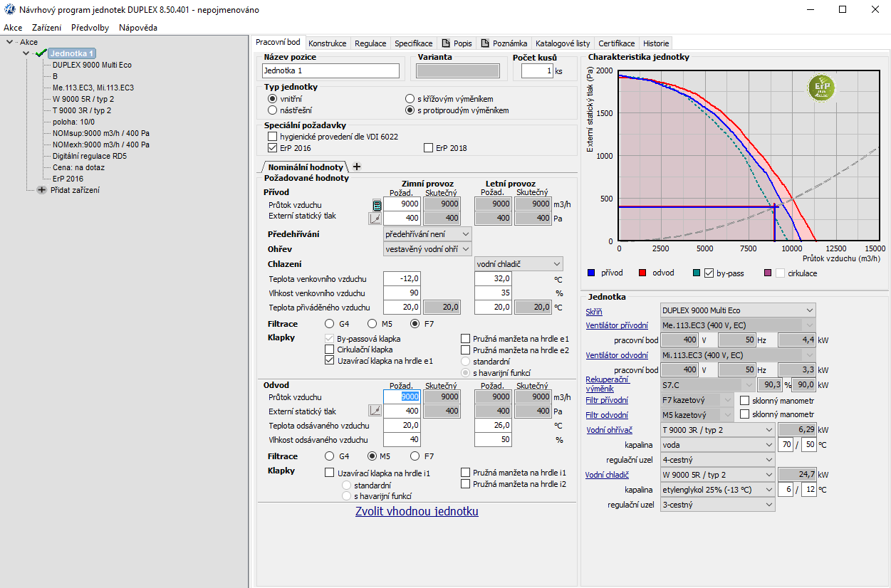This screenshot has height=588, width=891.
Task: Open the Chlazení dropdown showing vodní chladič
Action: [519, 264]
